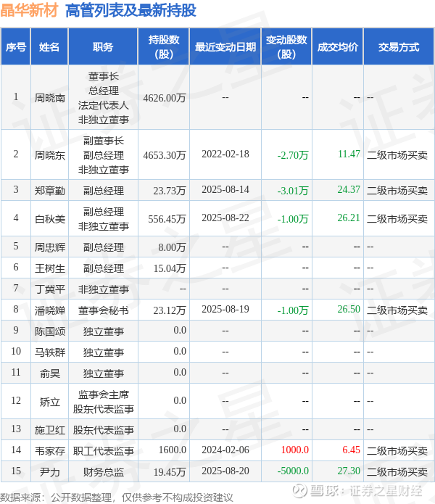Click the red change value 1000.0
The image size is (435, 504).
tap(294, 450)
